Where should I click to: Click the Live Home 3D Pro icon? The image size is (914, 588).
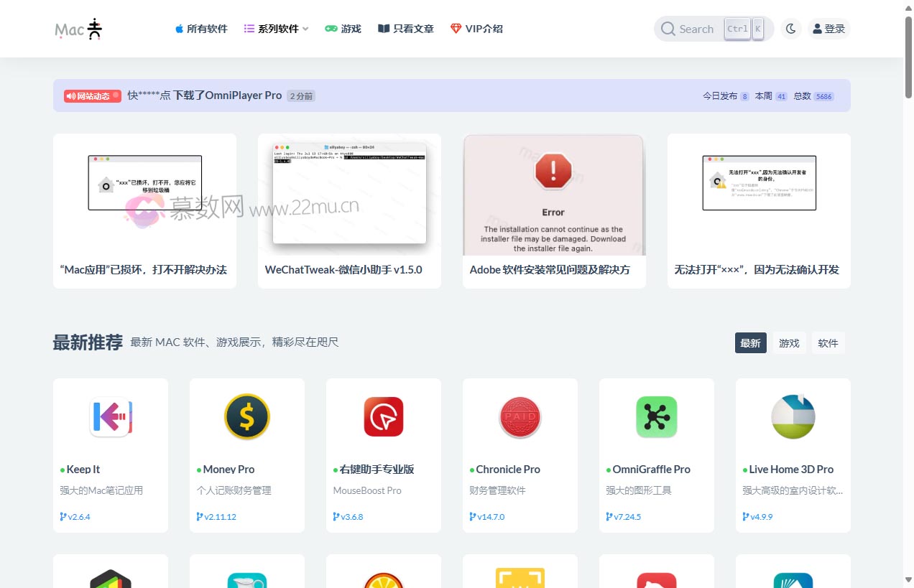point(793,416)
